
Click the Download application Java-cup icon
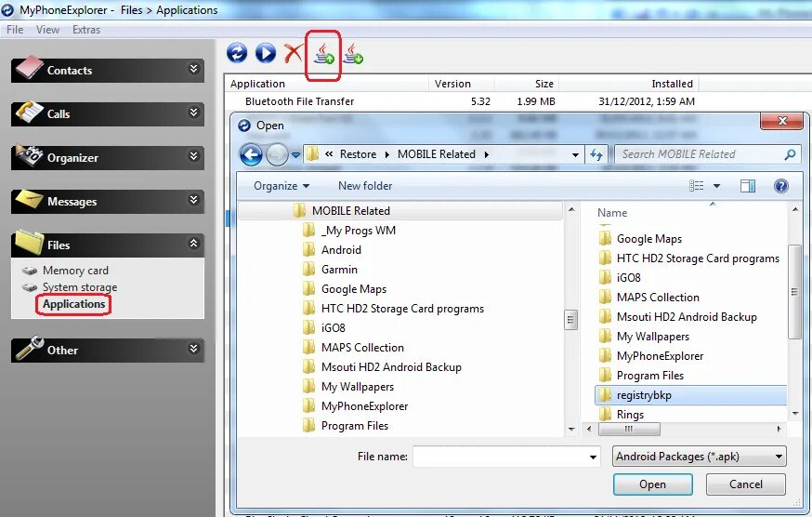pyautogui.click(x=353, y=54)
